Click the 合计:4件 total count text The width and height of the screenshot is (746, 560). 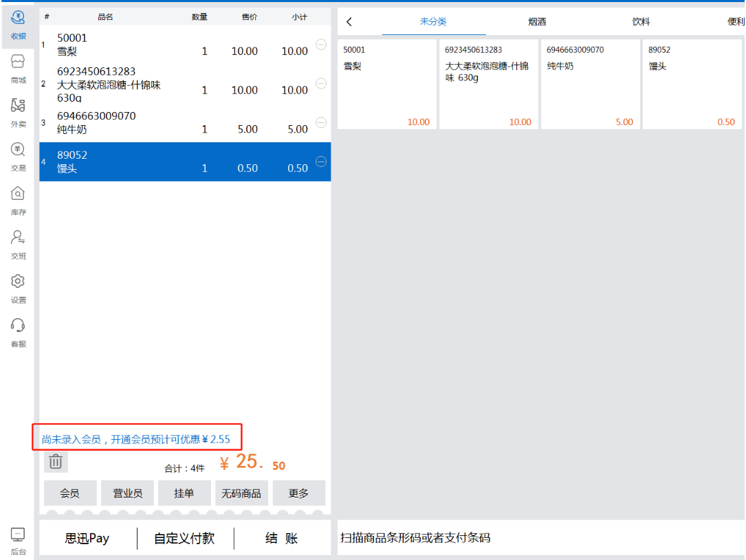(x=184, y=469)
